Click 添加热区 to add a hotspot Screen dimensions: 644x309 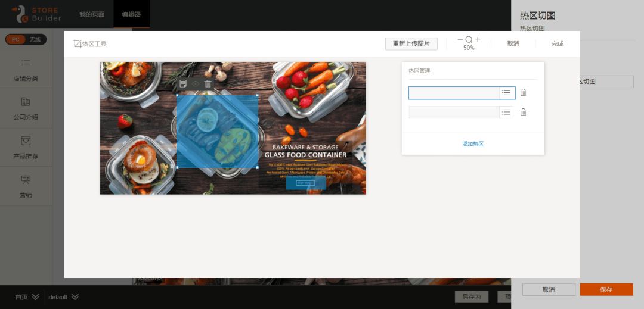473,144
